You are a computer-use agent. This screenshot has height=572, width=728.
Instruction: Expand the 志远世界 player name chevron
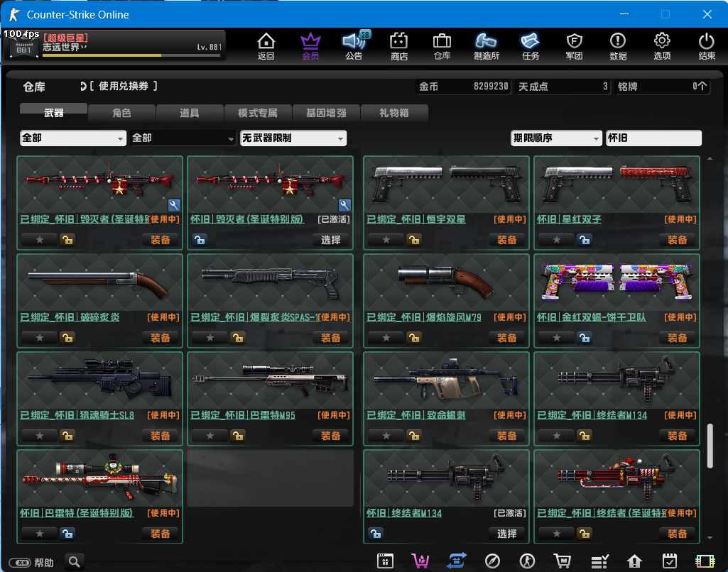pyautogui.click(x=84, y=47)
